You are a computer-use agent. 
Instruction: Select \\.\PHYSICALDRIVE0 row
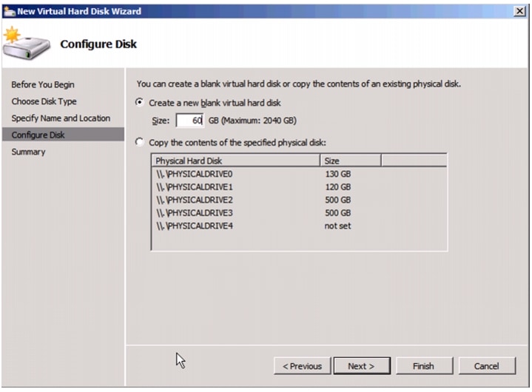[x=299, y=174]
